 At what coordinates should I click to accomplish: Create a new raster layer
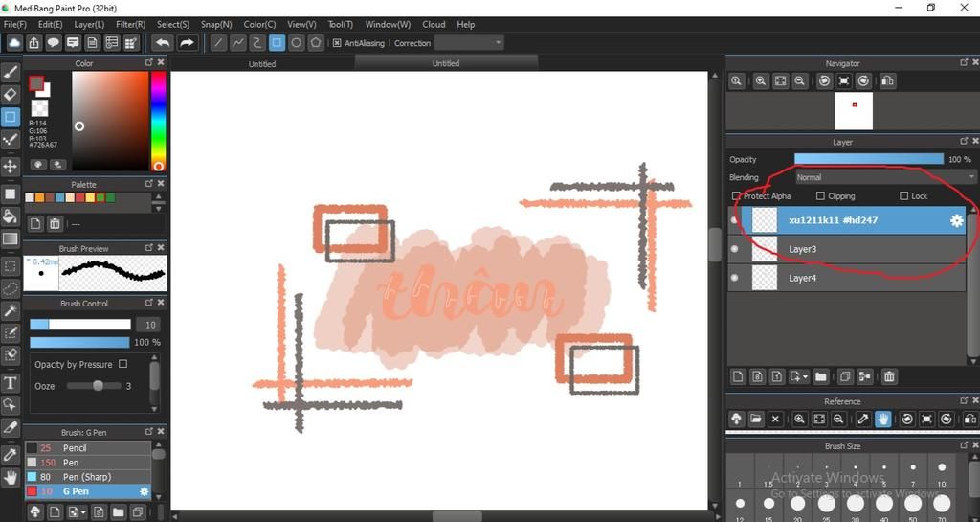[x=738, y=377]
